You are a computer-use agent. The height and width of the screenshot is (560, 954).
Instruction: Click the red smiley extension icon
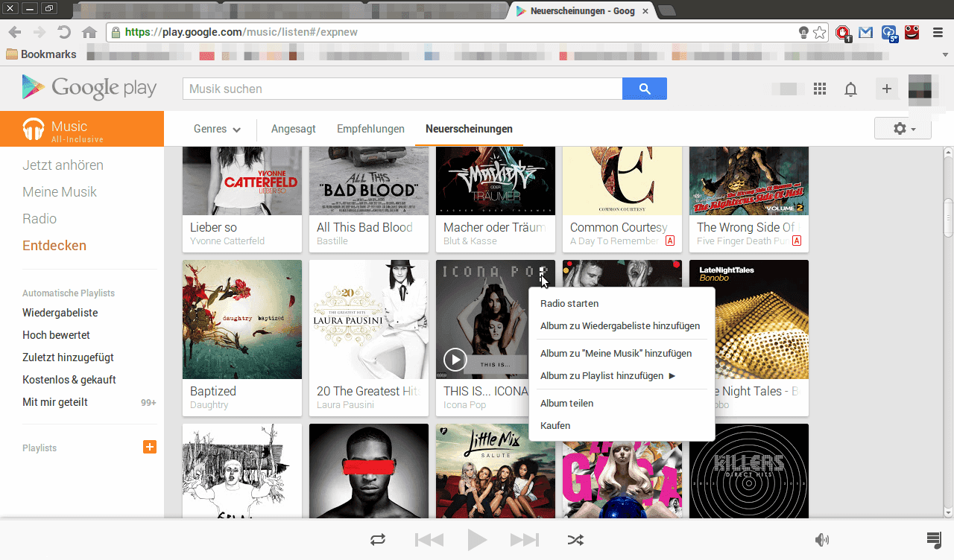pyautogui.click(x=912, y=32)
